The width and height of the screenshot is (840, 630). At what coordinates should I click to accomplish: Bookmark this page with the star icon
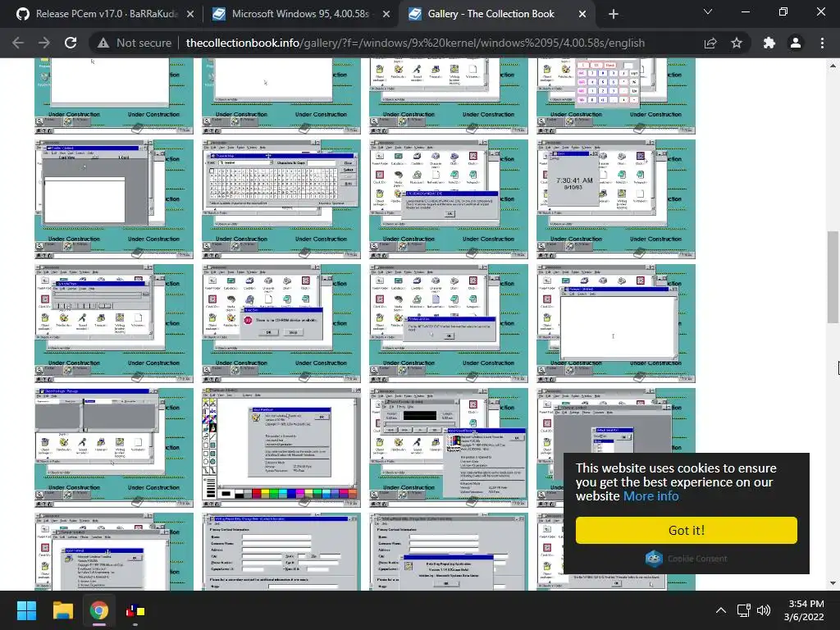click(x=737, y=43)
